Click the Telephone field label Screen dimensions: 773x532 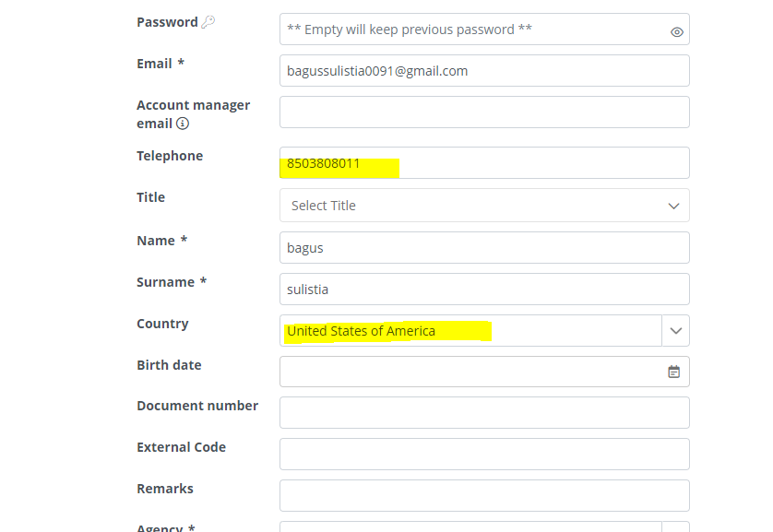(x=170, y=156)
